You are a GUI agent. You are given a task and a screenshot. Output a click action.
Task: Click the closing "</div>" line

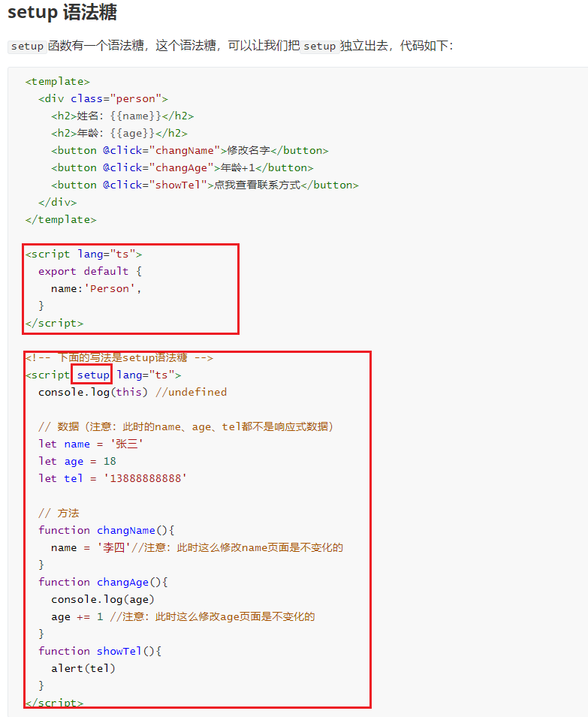pos(58,202)
